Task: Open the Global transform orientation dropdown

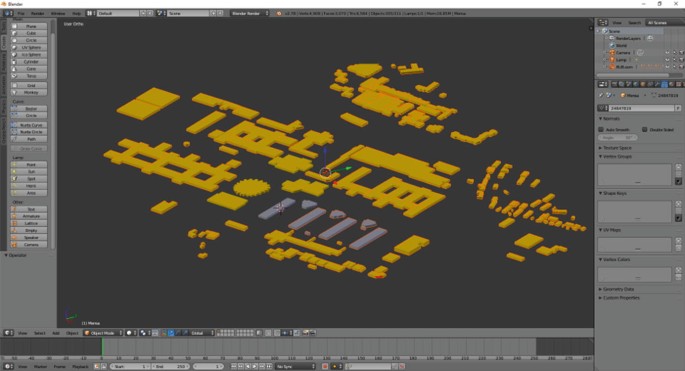Action: pos(202,333)
